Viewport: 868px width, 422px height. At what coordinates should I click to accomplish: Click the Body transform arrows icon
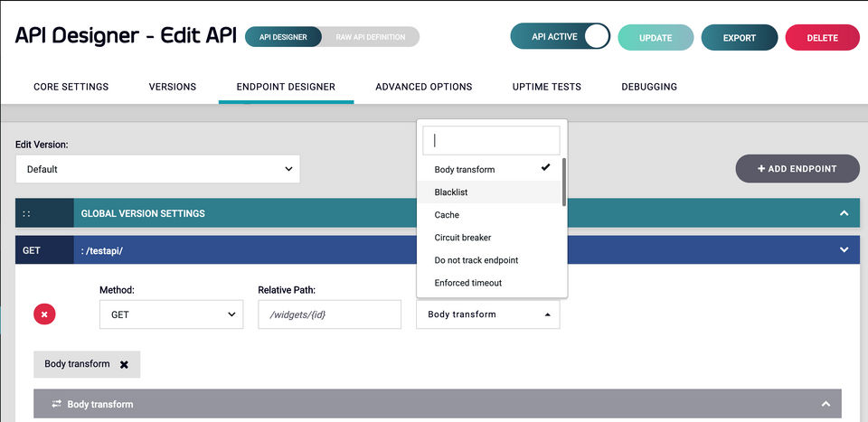(x=56, y=404)
